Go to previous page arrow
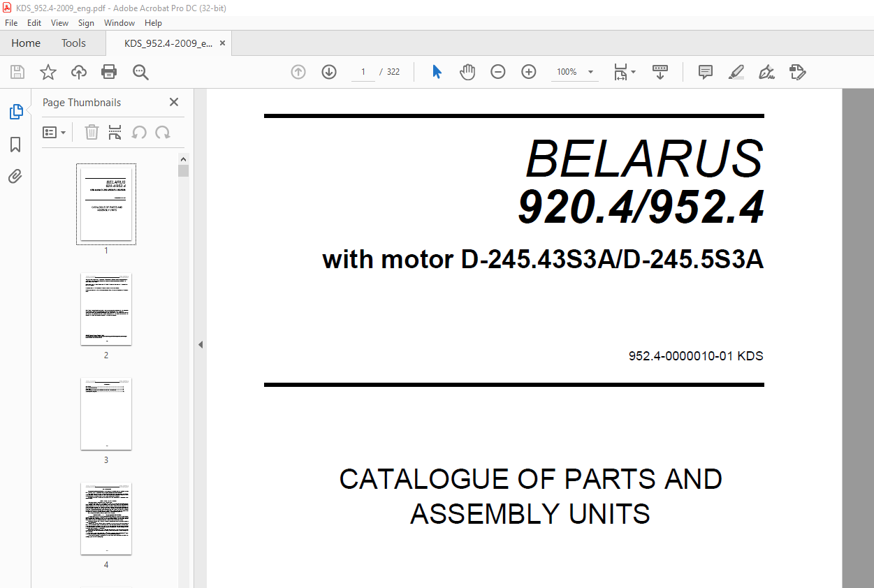Screen dimensions: 874x588 coord(298,72)
